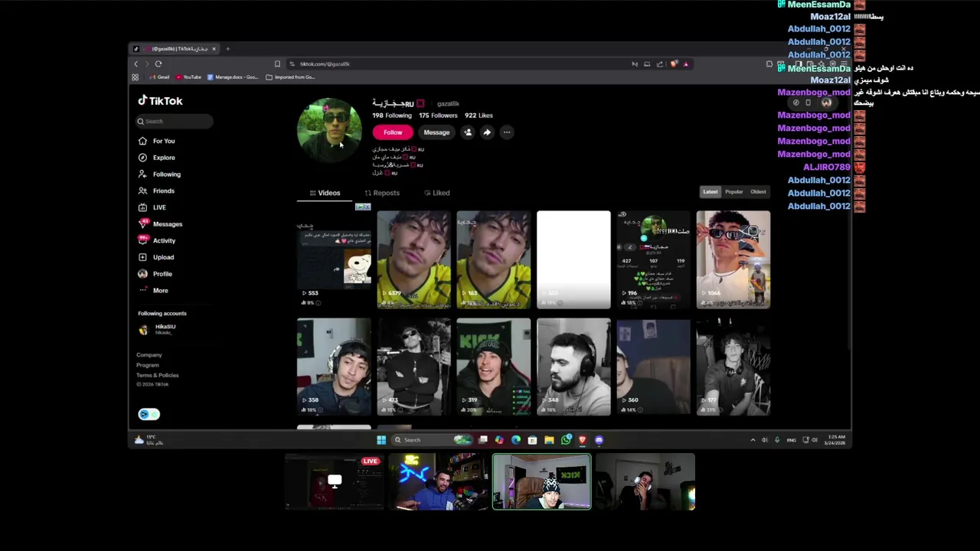The image size is (980, 551).
Task: Open the video with 358 views
Action: tap(334, 367)
